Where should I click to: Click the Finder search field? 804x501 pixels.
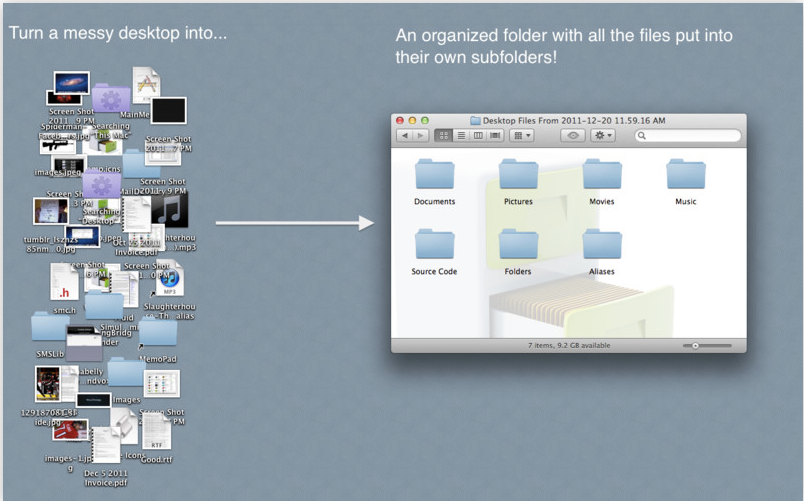[x=688, y=135]
